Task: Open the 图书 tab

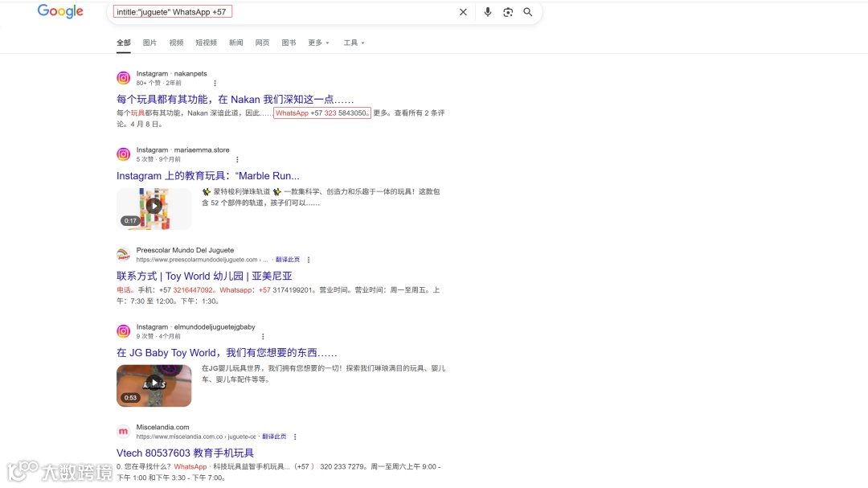Action: tap(289, 43)
